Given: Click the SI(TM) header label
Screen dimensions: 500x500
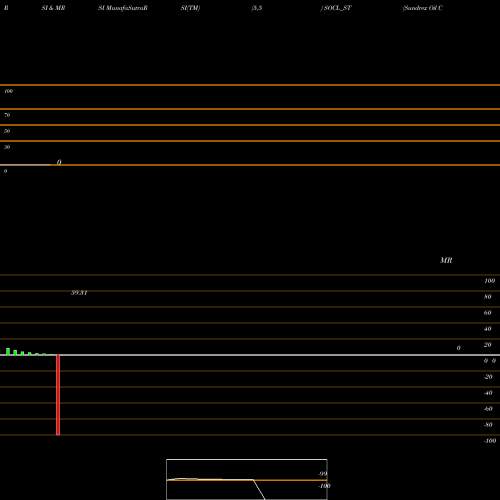Looking at the screenshot, I should (190, 8).
